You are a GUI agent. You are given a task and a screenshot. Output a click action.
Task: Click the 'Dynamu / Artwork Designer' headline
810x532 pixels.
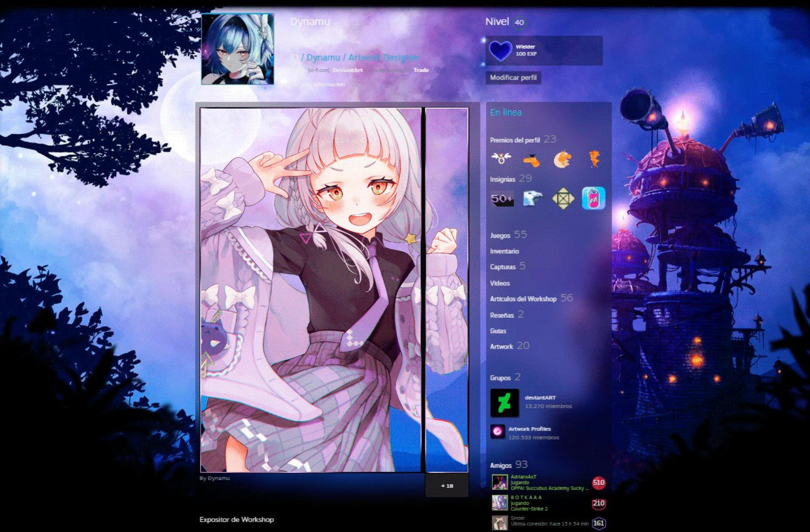[x=360, y=57]
